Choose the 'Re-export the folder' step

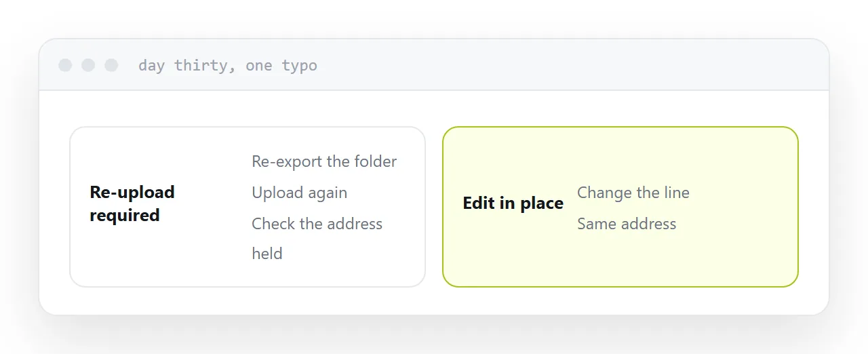pyautogui.click(x=324, y=161)
